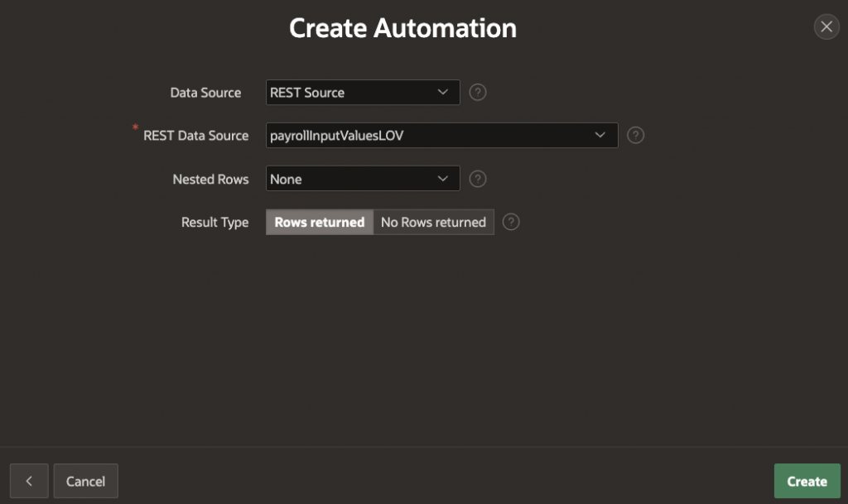Show help for the Result Type field

coord(511,222)
